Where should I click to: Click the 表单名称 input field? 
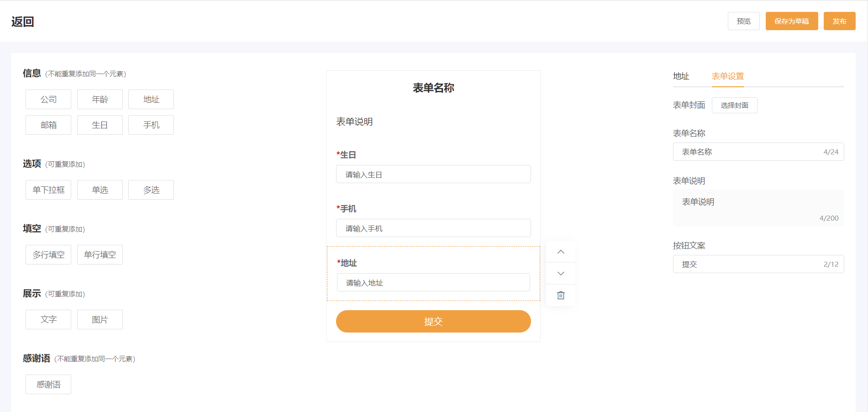click(758, 152)
